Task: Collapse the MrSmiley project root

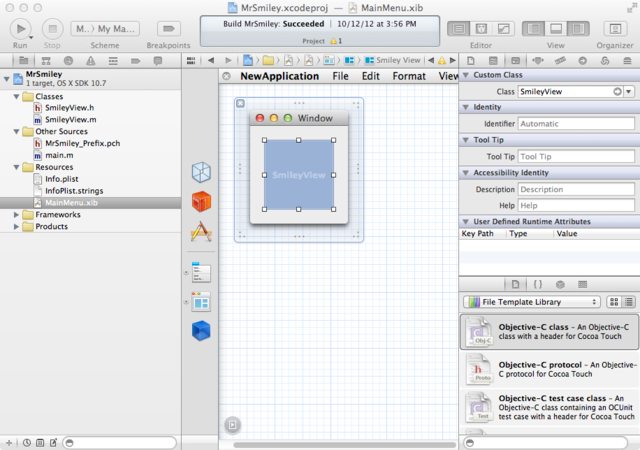Action: [6, 78]
